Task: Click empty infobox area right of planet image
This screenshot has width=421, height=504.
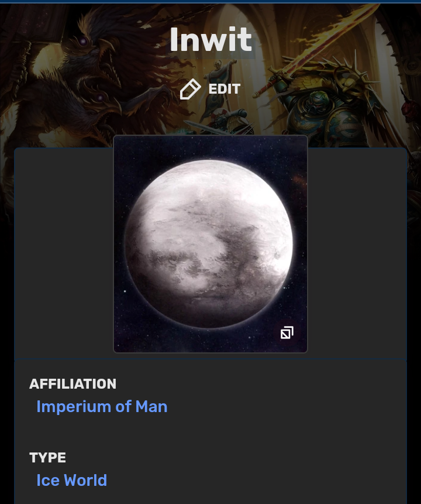Action: pos(357,254)
